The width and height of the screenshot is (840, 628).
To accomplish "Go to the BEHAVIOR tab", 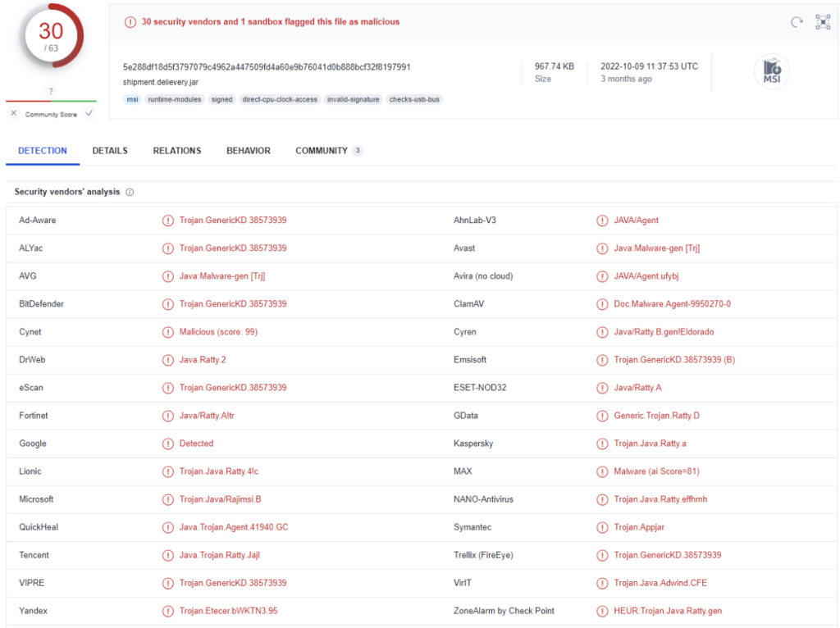I will [x=248, y=151].
